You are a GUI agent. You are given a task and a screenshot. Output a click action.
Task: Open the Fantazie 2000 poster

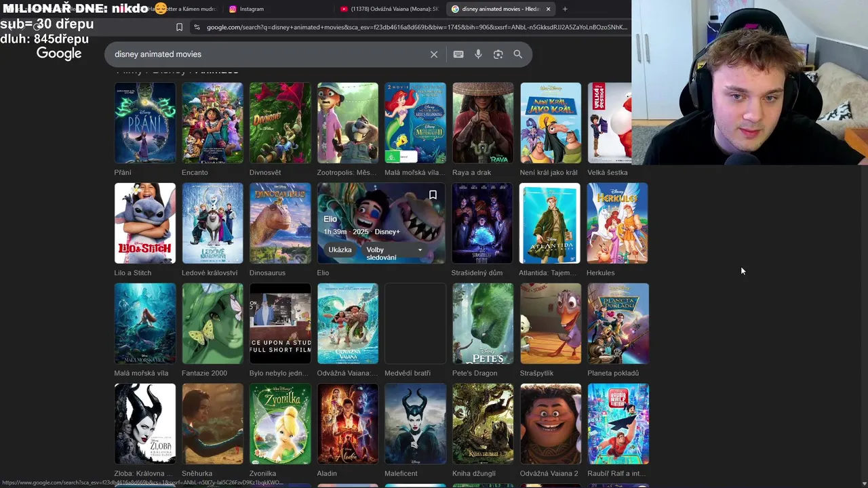pos(212,323)
